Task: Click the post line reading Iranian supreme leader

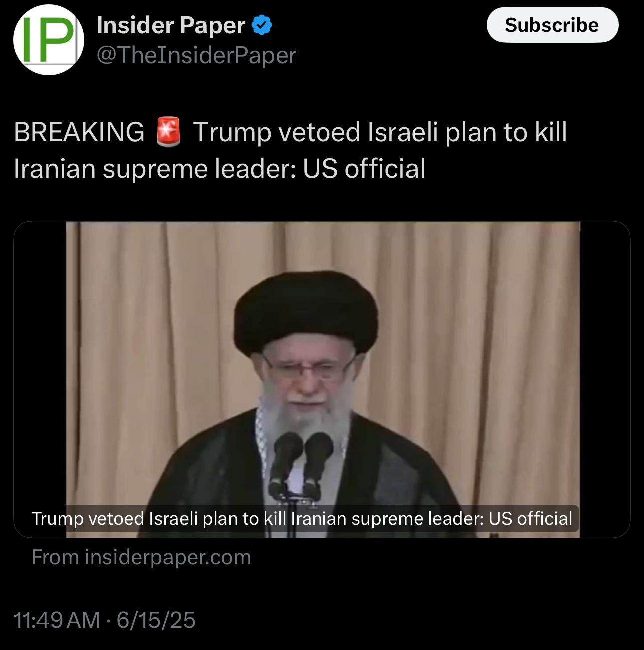Action: click(220, 169)
